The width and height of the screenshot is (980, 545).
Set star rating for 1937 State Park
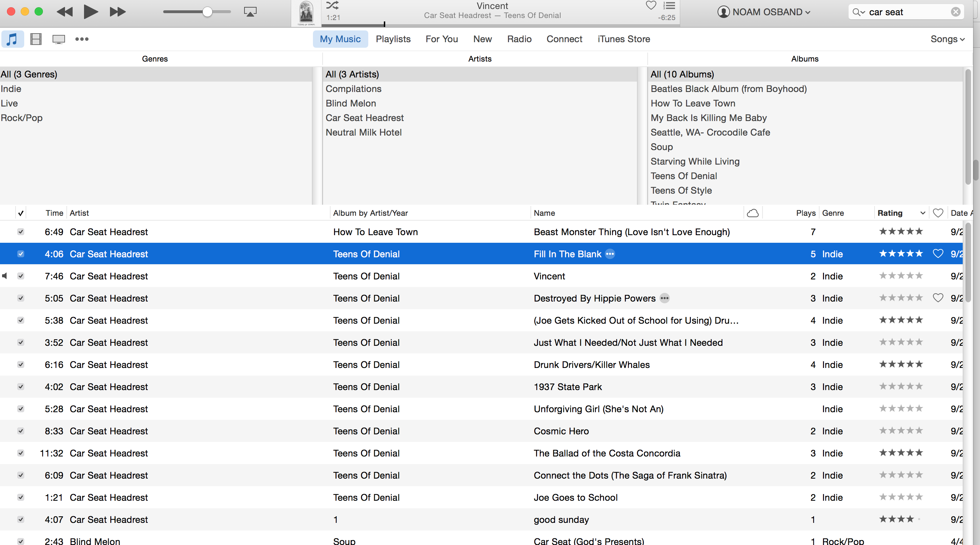[900, 386]
